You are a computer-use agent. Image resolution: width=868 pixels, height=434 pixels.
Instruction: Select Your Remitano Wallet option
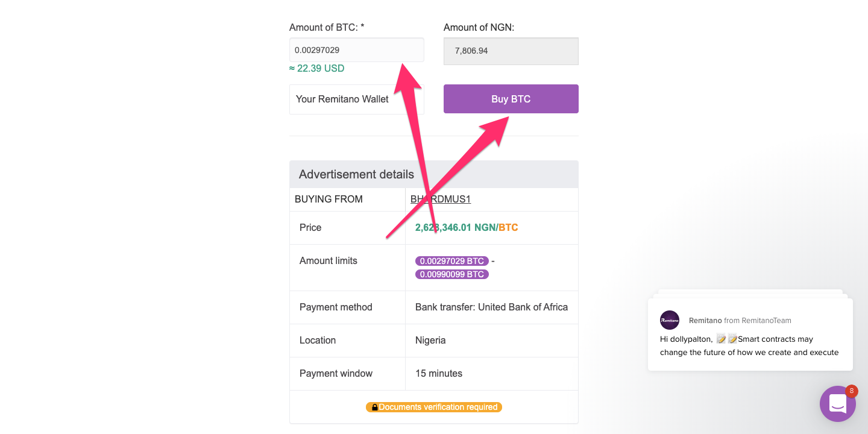pyautogui.click(x=357, y=99)
